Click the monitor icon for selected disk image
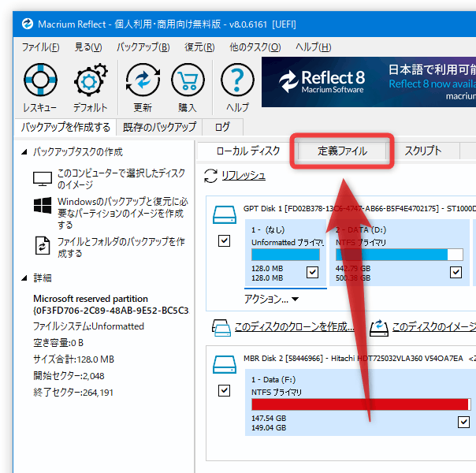The width and height of the screenshot is (476, 473). [x=43, y=179]
